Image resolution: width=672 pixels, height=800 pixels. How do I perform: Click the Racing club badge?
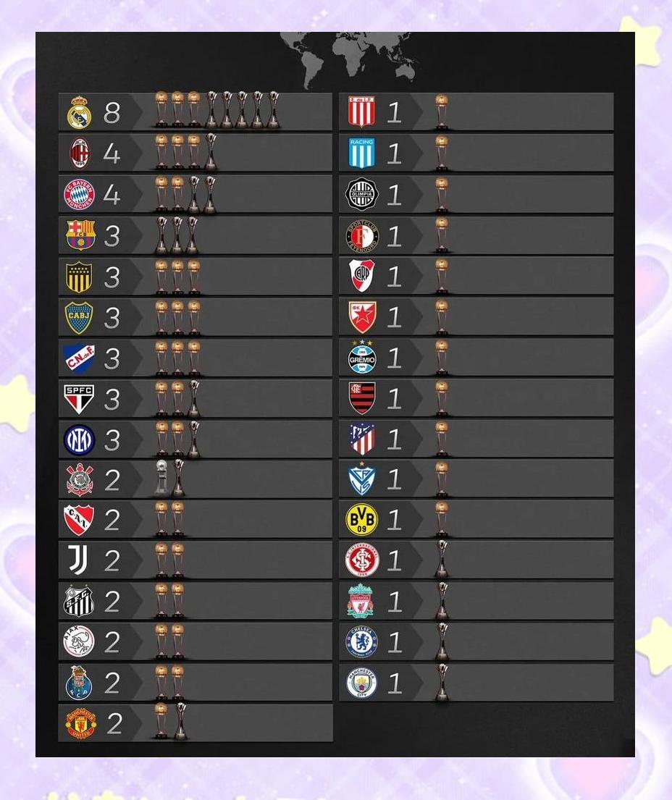(362, 153)
